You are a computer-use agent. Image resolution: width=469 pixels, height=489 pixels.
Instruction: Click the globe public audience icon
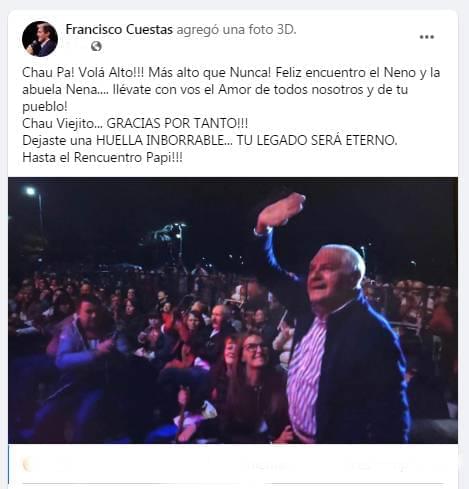96,46
